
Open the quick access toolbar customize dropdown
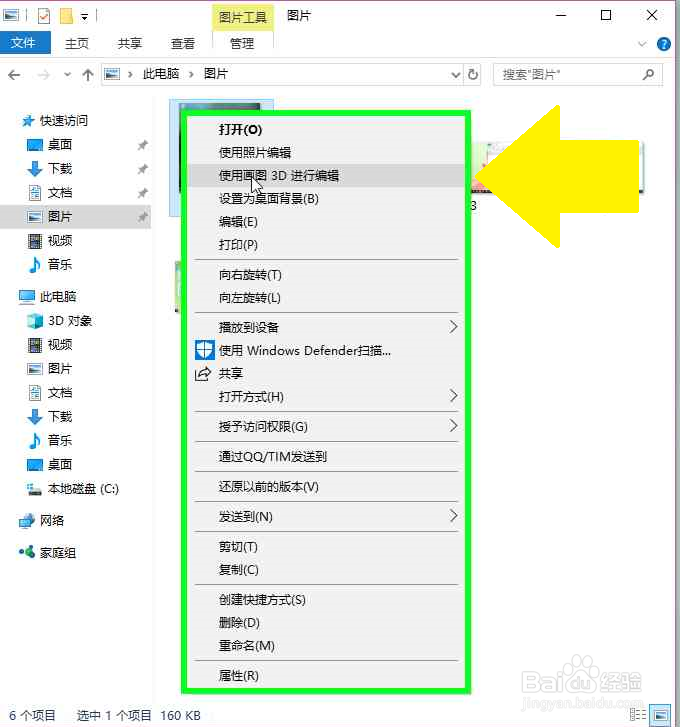84,17
